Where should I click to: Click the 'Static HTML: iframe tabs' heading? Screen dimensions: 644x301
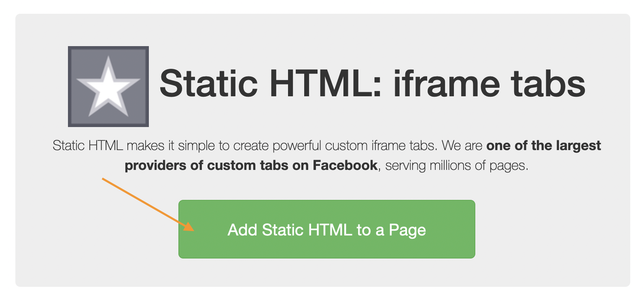point(373,83)
